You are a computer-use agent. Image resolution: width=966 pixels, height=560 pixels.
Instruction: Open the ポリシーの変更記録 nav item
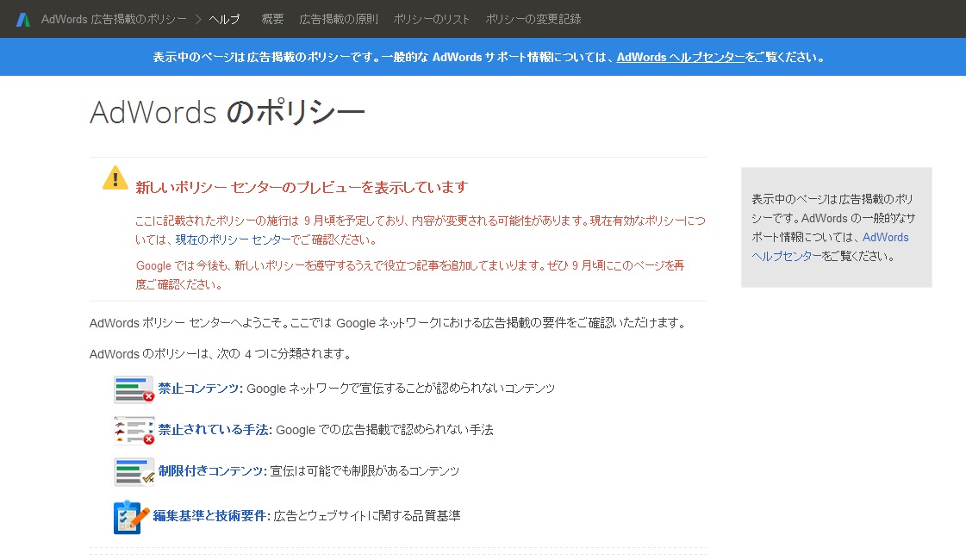pyautogui.click(x=533, y=20)
